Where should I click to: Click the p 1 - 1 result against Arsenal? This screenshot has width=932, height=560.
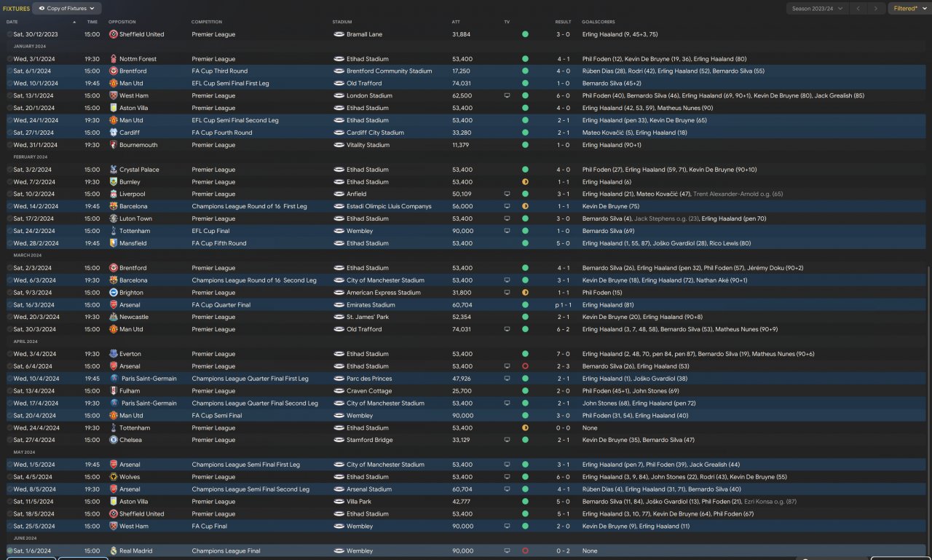click(x=563, y=305)
